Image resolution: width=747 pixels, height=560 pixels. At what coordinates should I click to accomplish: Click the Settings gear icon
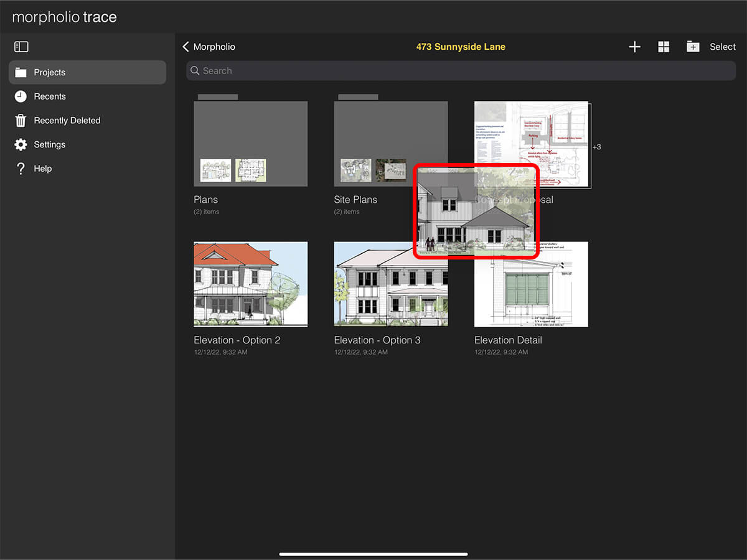[x=21, y=144]
